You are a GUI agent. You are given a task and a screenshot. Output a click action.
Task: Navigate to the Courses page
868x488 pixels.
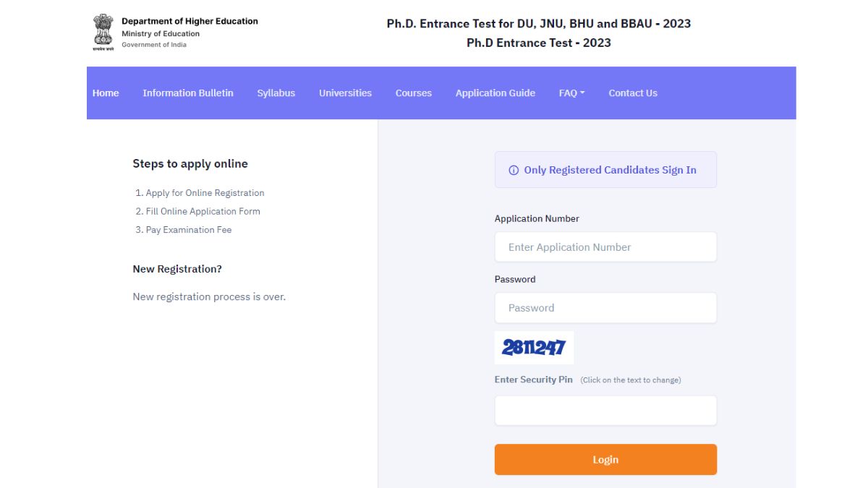pyautogui.click(x=414, y=93)
